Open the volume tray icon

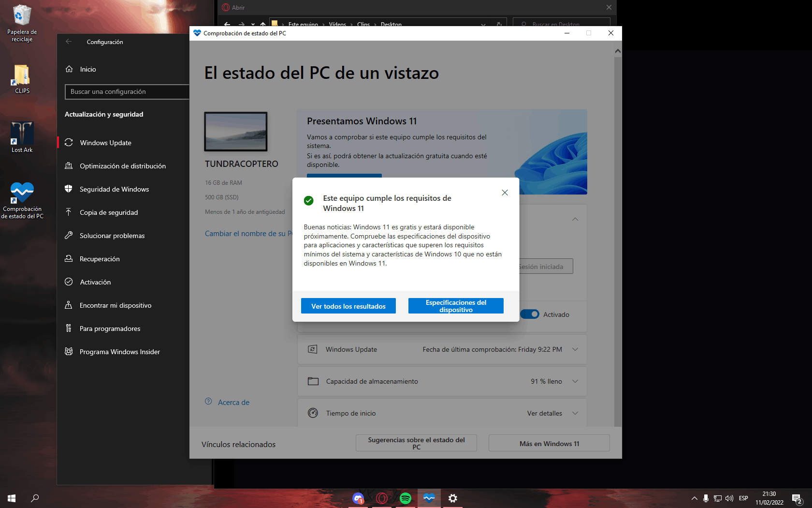click(x=729, y=498)
